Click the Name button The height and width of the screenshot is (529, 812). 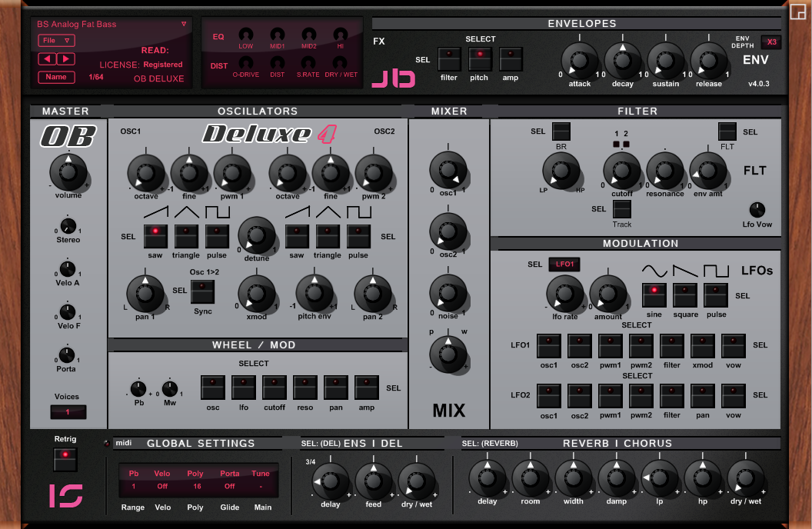56,77
